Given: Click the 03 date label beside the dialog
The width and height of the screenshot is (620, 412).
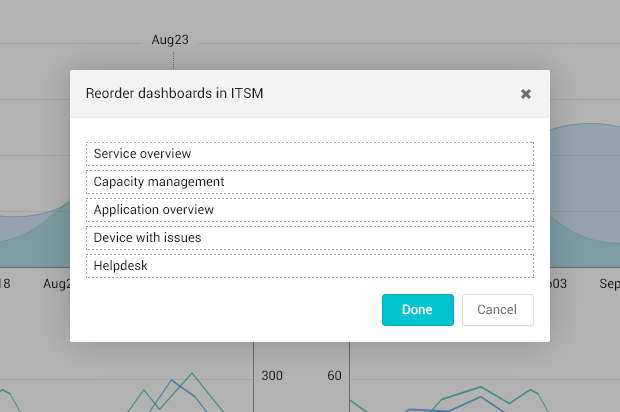Looking at the screenshot, I should 558,284.
